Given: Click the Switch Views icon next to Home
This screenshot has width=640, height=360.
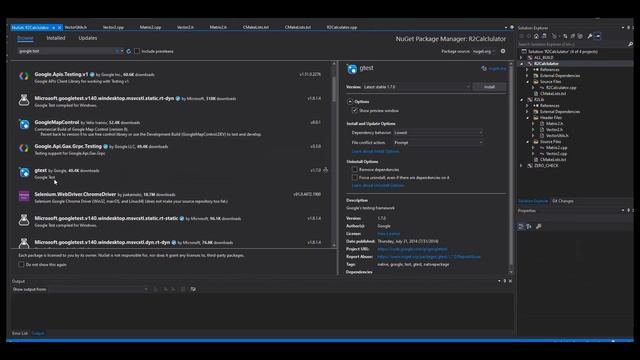Looking at the screenshot, I should tap(544, 36).
